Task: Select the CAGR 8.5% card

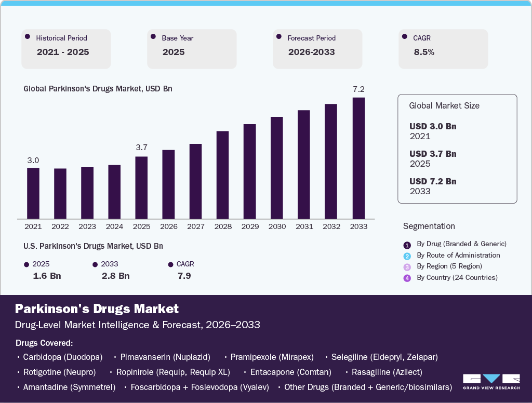Action: [x=443, y=49]
